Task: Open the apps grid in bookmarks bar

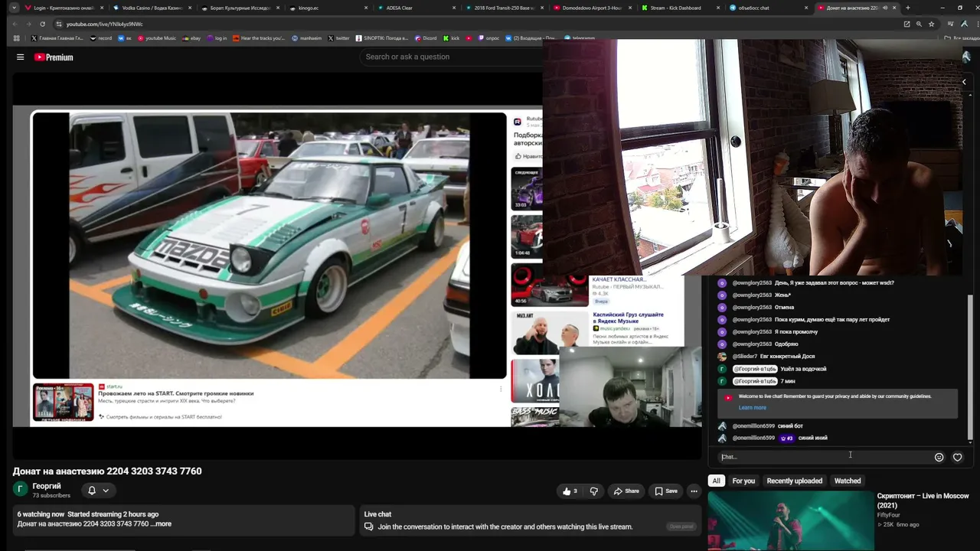Action: pos(16,37)
